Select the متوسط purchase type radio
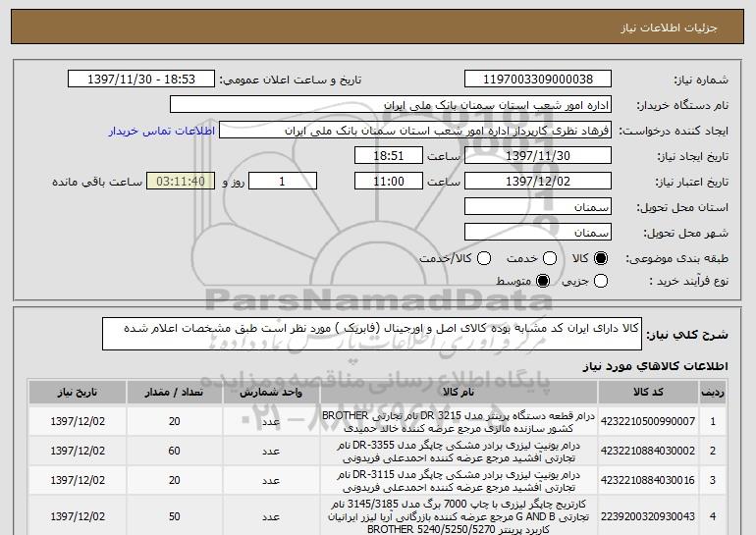This screenshot has height=535, width=756. 543,281
